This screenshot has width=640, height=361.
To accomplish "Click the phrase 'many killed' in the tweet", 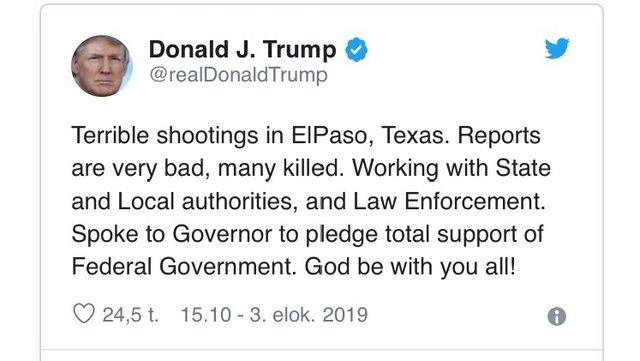I will tap(278, 169).
